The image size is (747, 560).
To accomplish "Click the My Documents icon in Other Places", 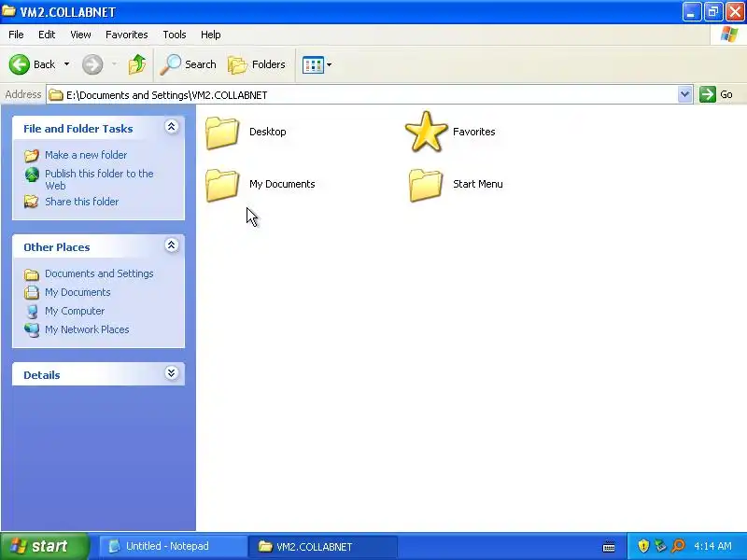I will 32,292.
